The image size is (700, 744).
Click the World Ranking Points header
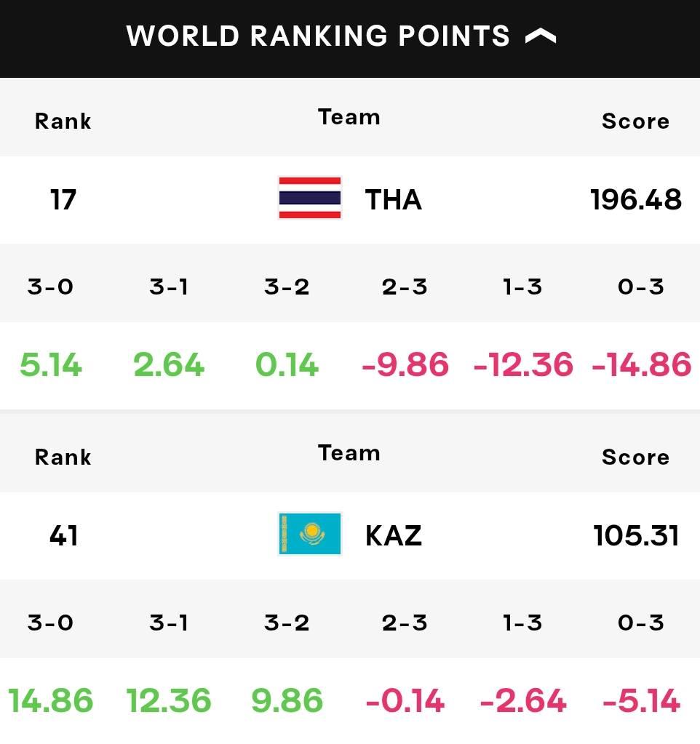click(x=319, y=36)
